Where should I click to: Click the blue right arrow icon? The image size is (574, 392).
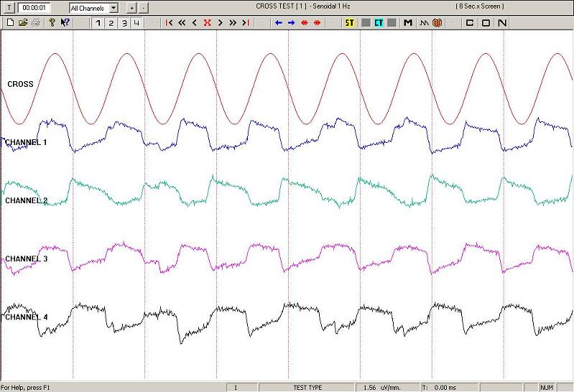[x=292, y=23]
